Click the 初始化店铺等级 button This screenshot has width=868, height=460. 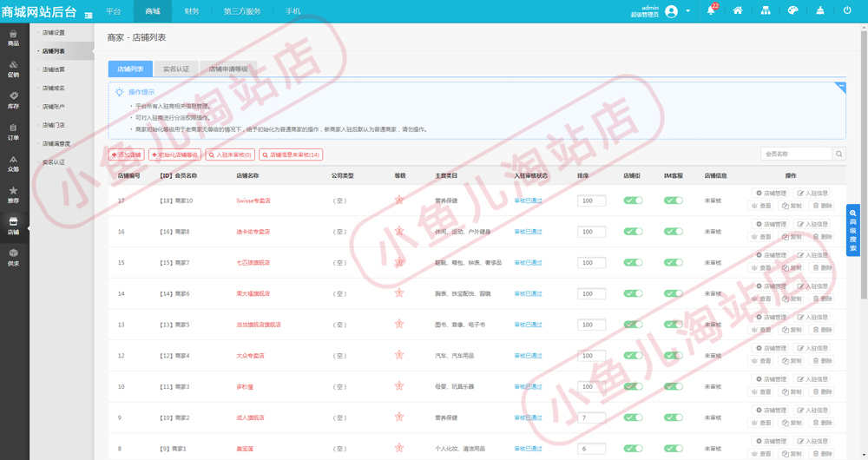[x=175, y=154]
